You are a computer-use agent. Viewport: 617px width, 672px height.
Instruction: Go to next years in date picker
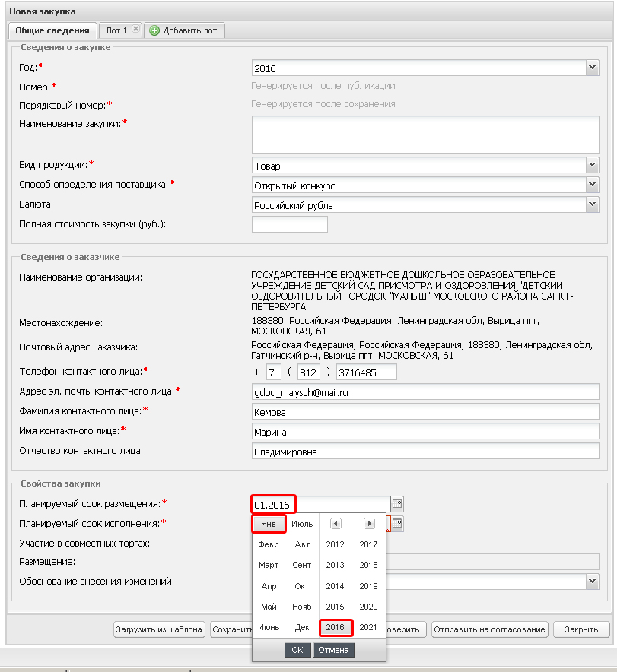click(x=369, y=523)
